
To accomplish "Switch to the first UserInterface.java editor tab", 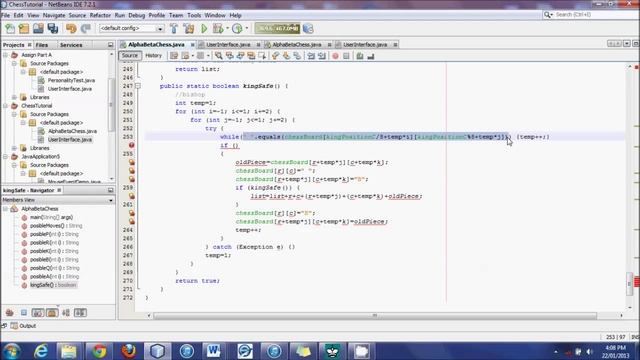I will tap(228, 44).
